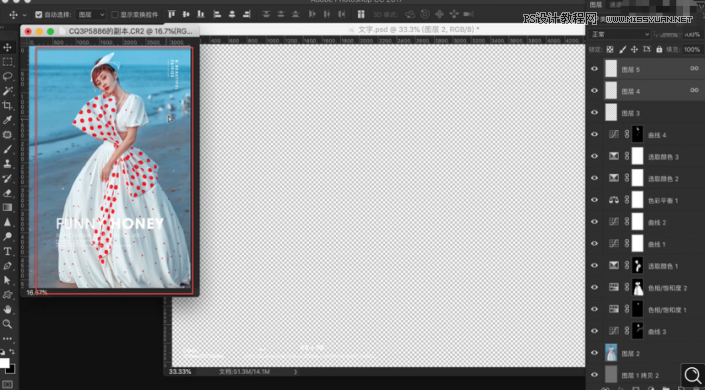Click align bottom edges icon
705x390 pixels.
201,14
